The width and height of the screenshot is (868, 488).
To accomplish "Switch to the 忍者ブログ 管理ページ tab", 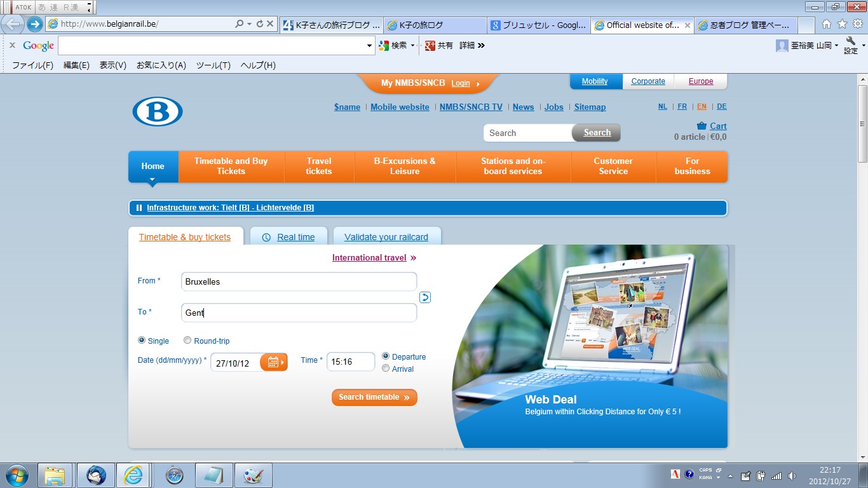I will point(745,25).
